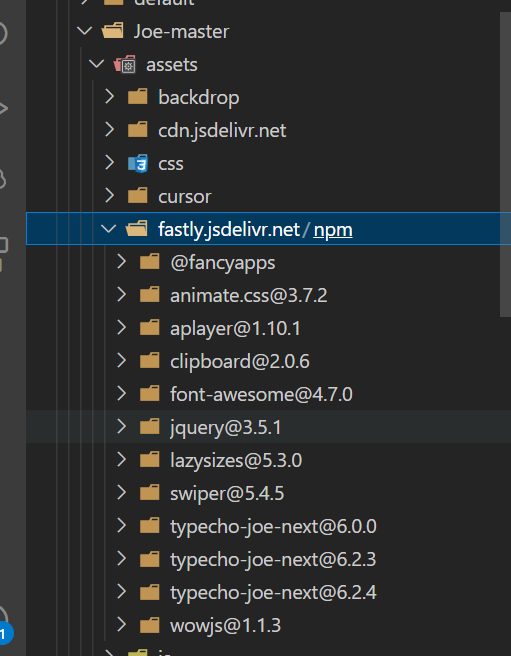Select the jquery@3.5.1 label
Screen dimensions: 511x656
226,428
